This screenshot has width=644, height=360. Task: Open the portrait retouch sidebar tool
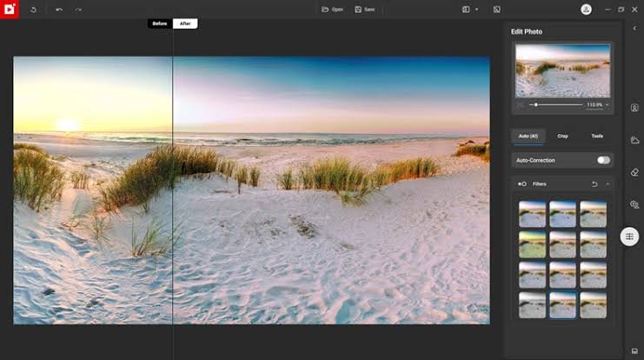[634, 108]
